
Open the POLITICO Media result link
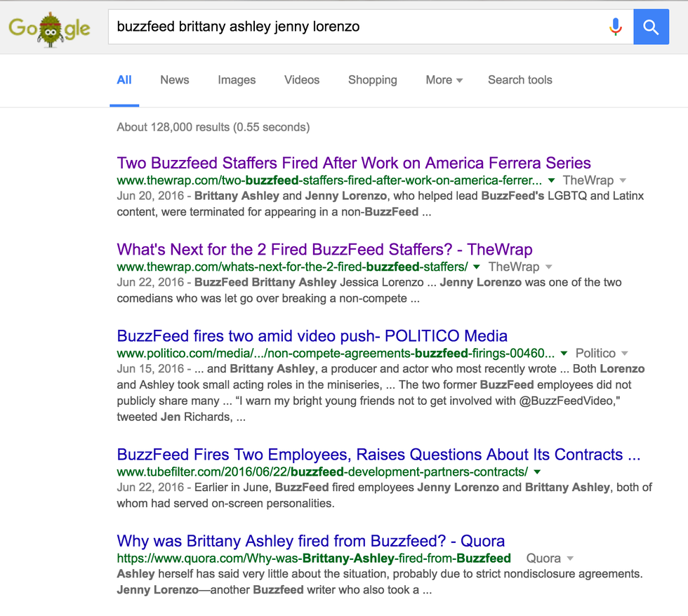click(312, 336)
